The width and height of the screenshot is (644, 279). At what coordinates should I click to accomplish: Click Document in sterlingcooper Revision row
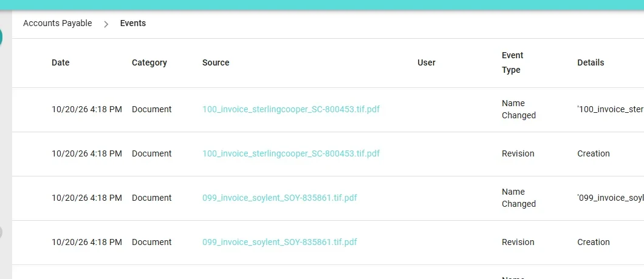[151, 153]
